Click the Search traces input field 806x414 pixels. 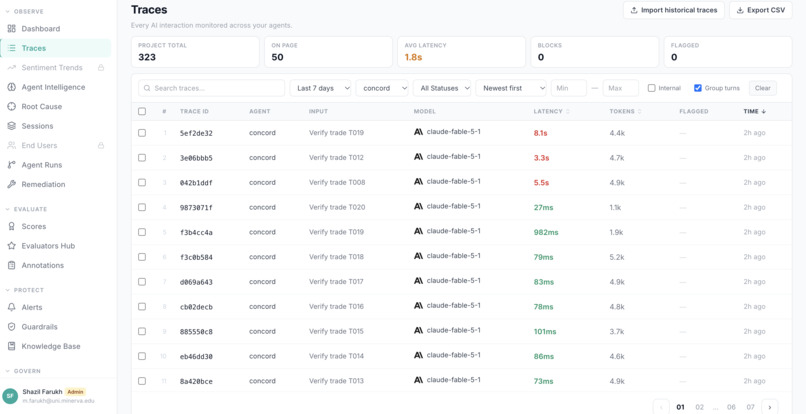(x=211, y=88)
